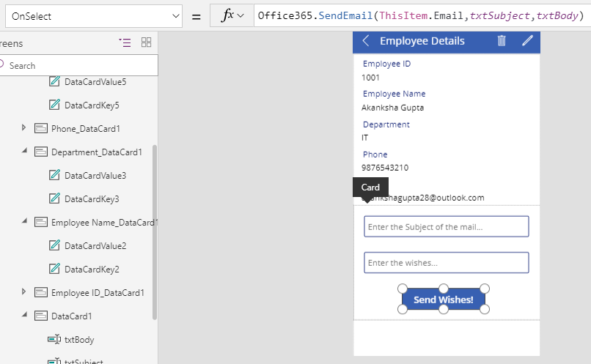Select the txtBody text input icon
The height and width of the screenshot is (364, 591).
tap(54, 339)
